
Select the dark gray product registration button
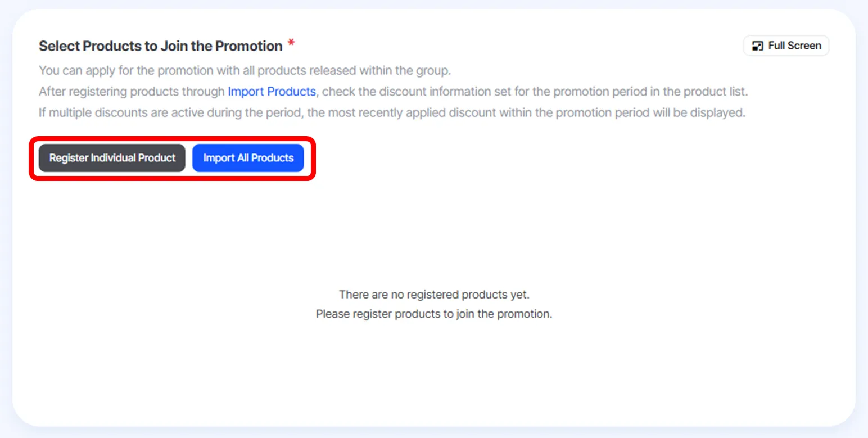pyautogui.click(x=112, y=158)
